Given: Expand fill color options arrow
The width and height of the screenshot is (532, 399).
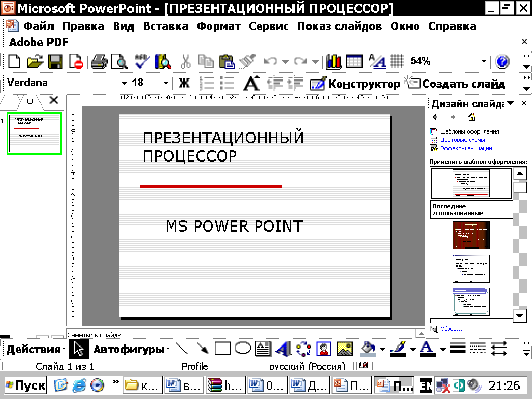Looking at the screenshot, I should [382, 349].
